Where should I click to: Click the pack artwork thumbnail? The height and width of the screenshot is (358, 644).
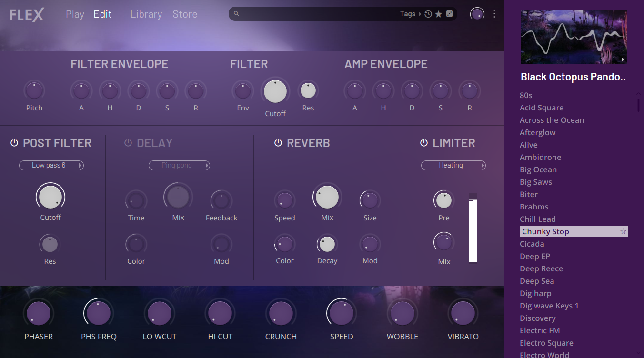pos(574,37)
